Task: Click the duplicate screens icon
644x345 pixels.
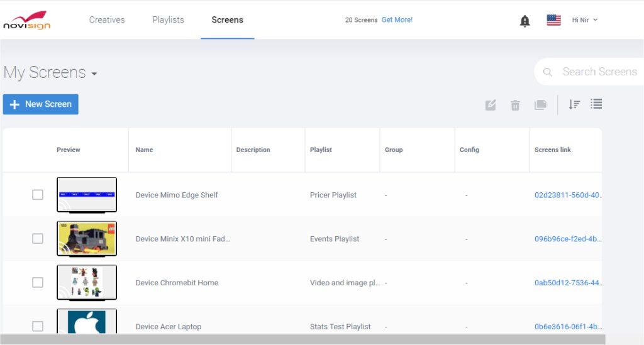Action: (x=540, y=105)
